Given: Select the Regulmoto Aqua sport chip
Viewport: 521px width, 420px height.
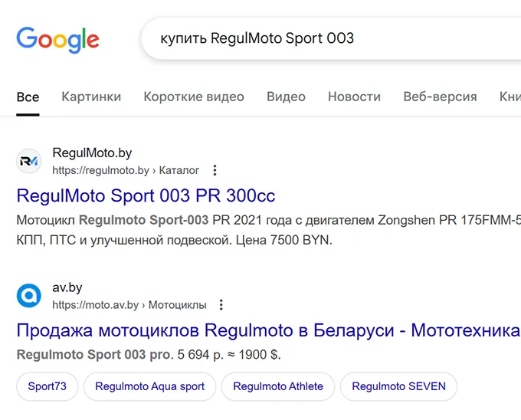Looking at the screenshot, I should tap(149, 386).
